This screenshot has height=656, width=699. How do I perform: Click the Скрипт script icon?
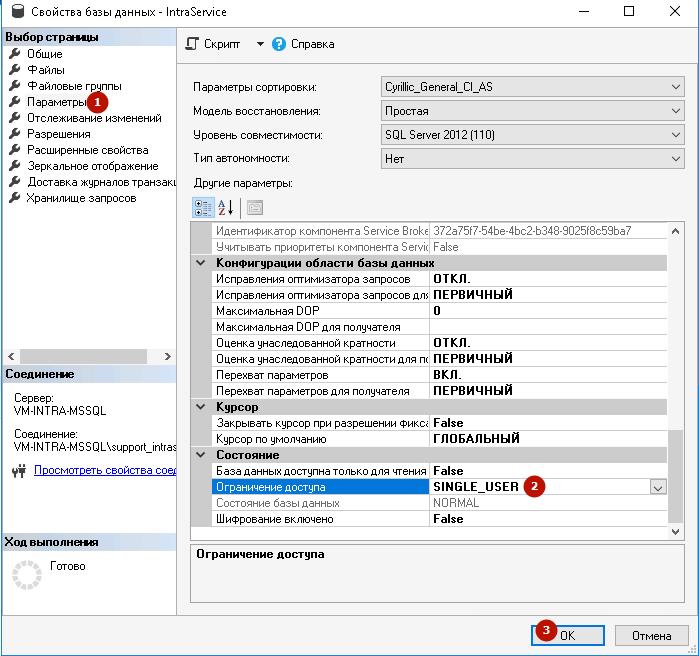coord(192,44)
